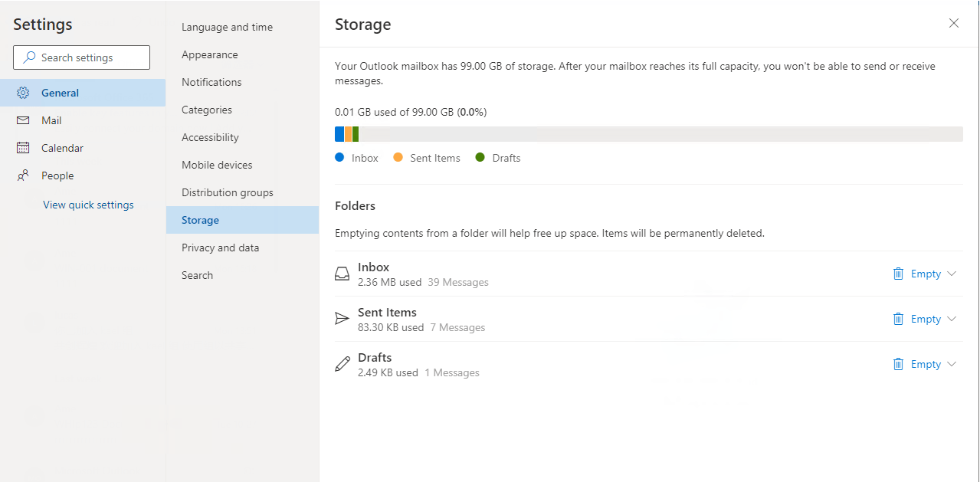The image size is (980, 482).
Task: Open People settings category
Action: point(83,175)
